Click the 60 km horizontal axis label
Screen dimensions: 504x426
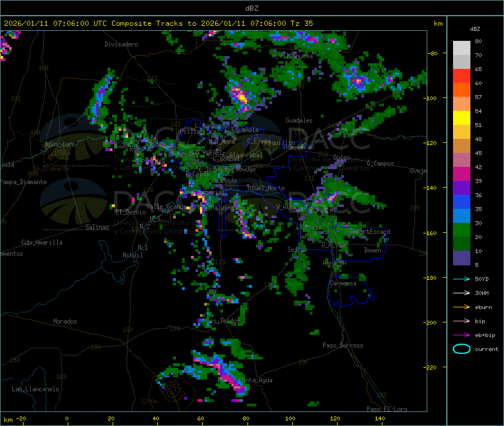[x=200, y=418]
